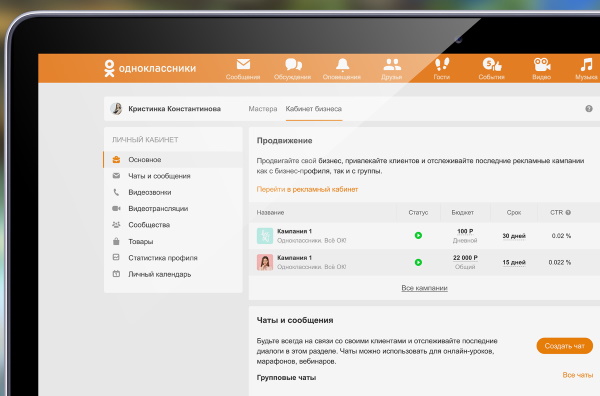
Task: Click woman photo thumbnail of second campaign
Action: tap(265, 262)
